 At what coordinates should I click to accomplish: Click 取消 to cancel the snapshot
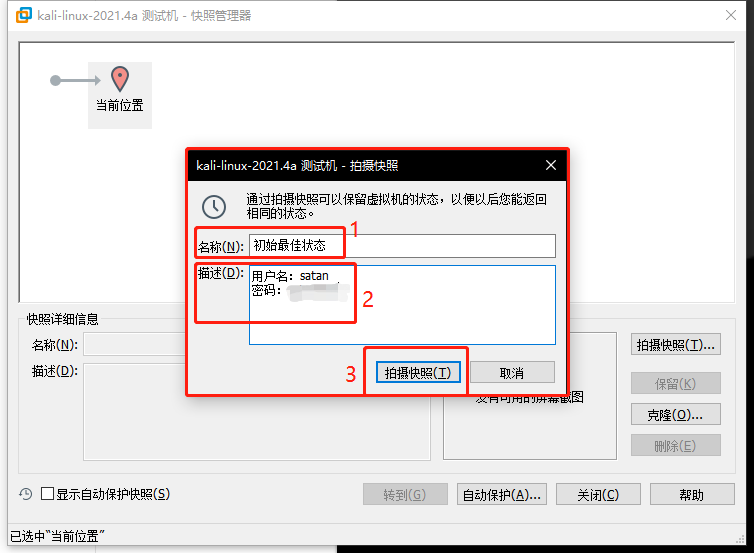[512, 373]
